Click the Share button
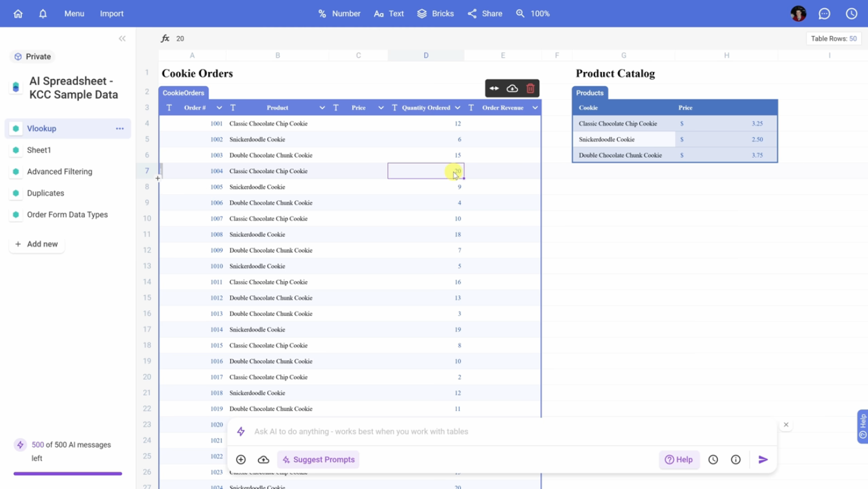868x489 pixels. [x=485, y=14]
